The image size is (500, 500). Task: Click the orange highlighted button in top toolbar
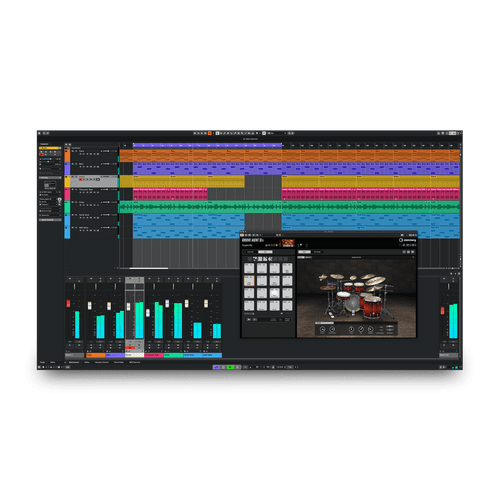pos(210,133)
